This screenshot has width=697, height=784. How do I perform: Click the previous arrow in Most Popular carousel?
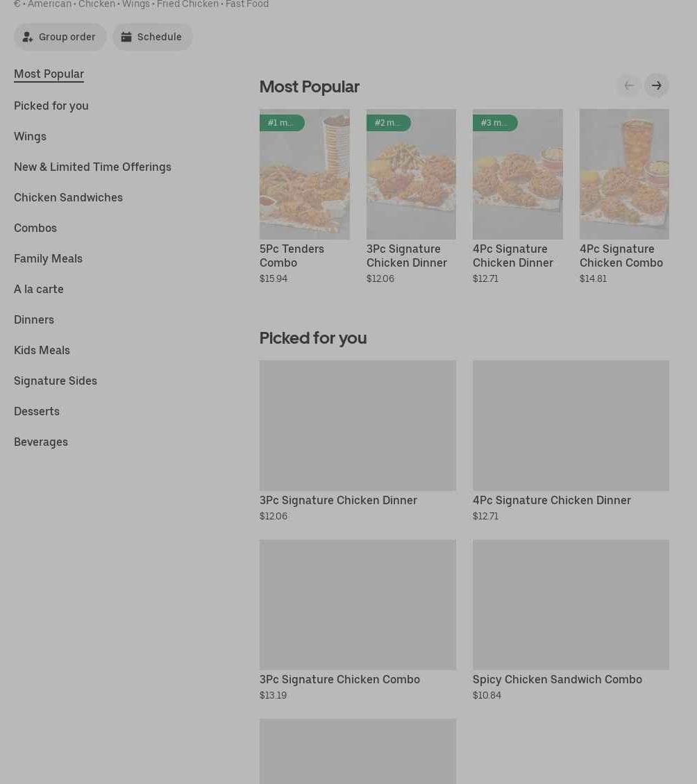pyautogui.click(x=628, y=85)
